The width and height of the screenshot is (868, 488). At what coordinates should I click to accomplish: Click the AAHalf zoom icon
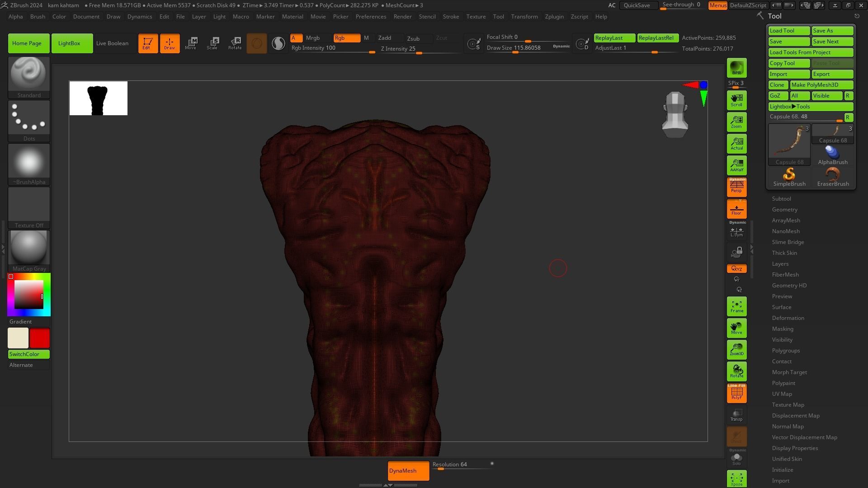[x=736, y=165]
